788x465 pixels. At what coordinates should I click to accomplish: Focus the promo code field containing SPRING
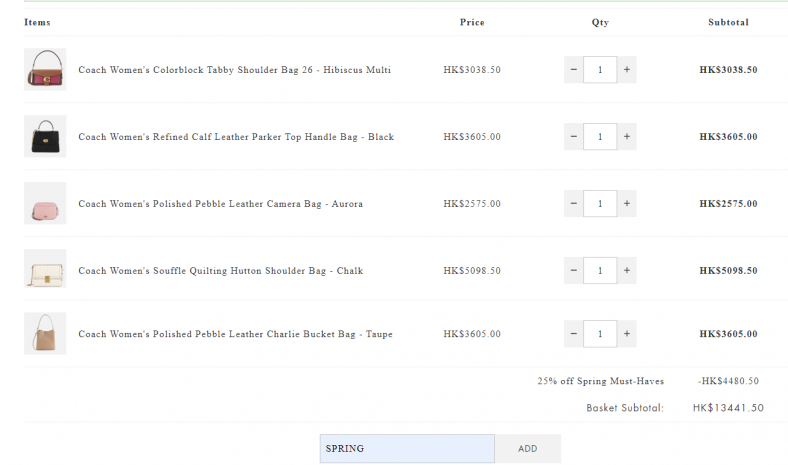pos(406,449)
